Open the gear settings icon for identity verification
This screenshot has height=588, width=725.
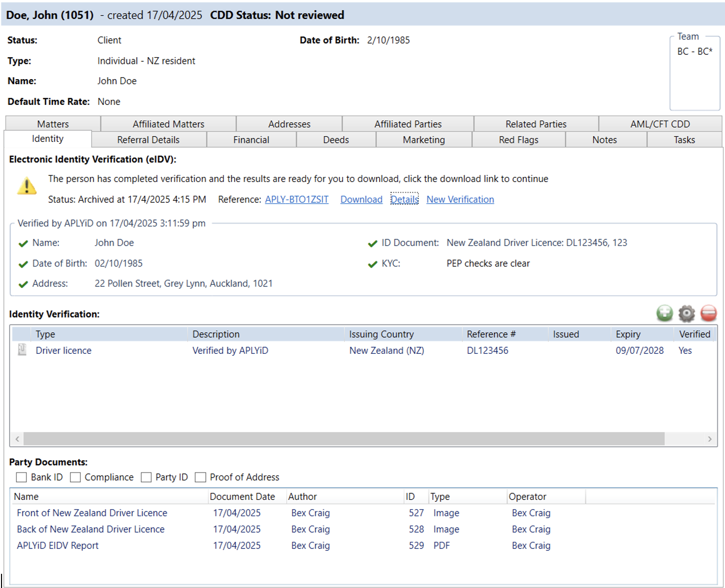686,313
